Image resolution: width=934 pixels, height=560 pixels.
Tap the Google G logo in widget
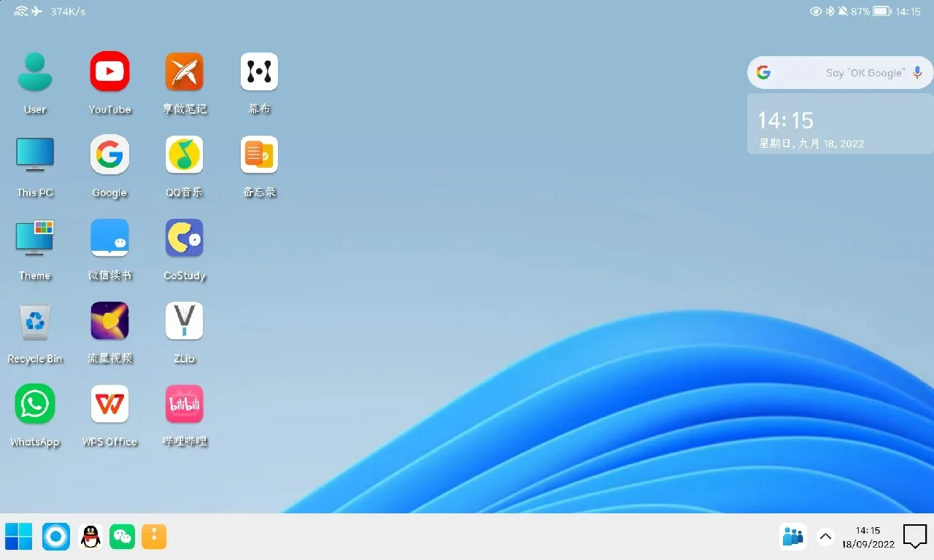coord(763,72)
